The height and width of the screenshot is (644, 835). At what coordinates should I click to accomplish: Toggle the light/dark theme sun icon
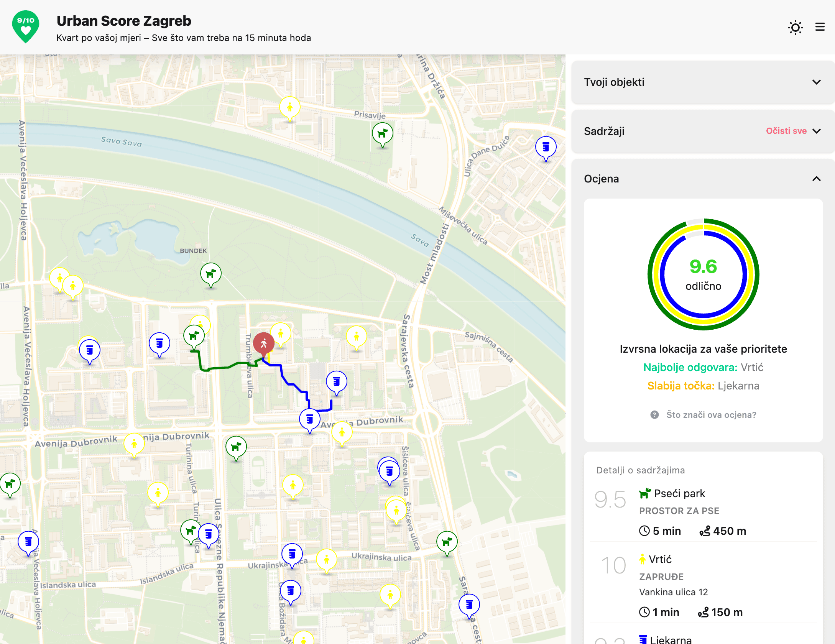[796, 27]
